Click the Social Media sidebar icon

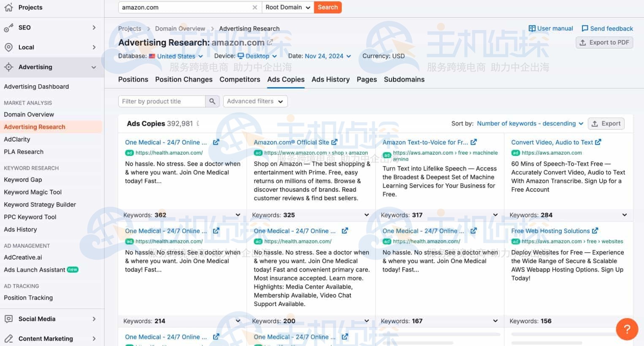pyautogui.click(x=8, y=319)
